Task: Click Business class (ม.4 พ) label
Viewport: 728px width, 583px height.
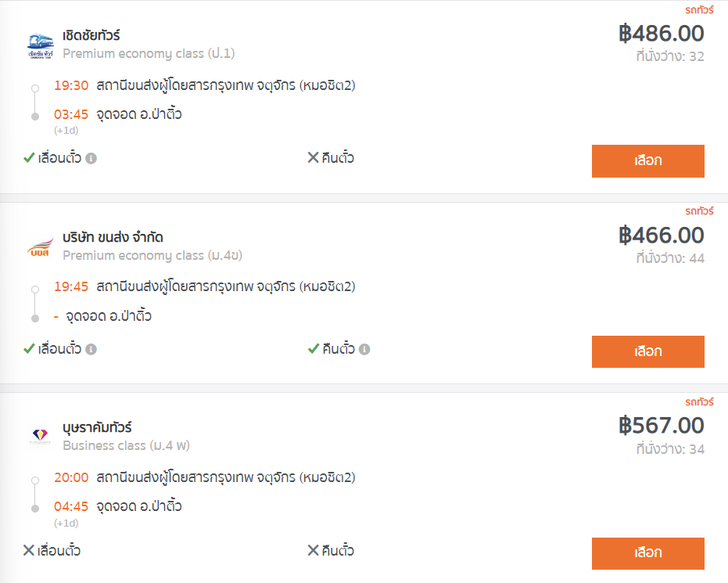Action: point(127,446)
